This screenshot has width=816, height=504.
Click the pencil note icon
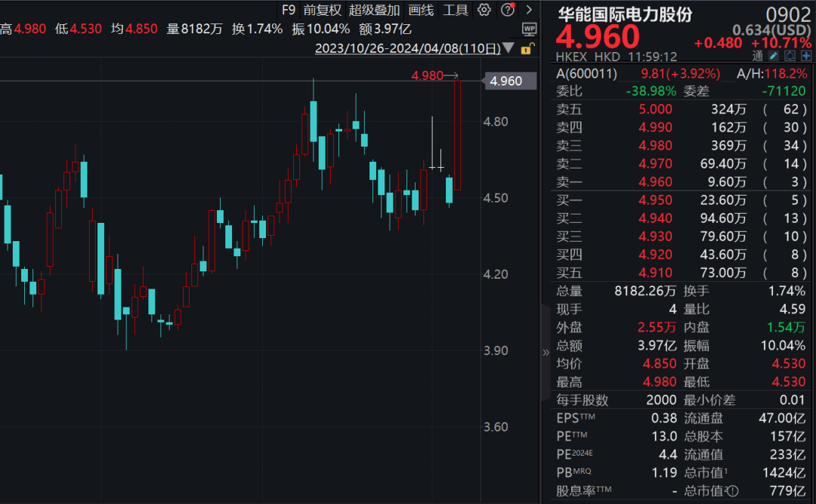pos(774,56)
